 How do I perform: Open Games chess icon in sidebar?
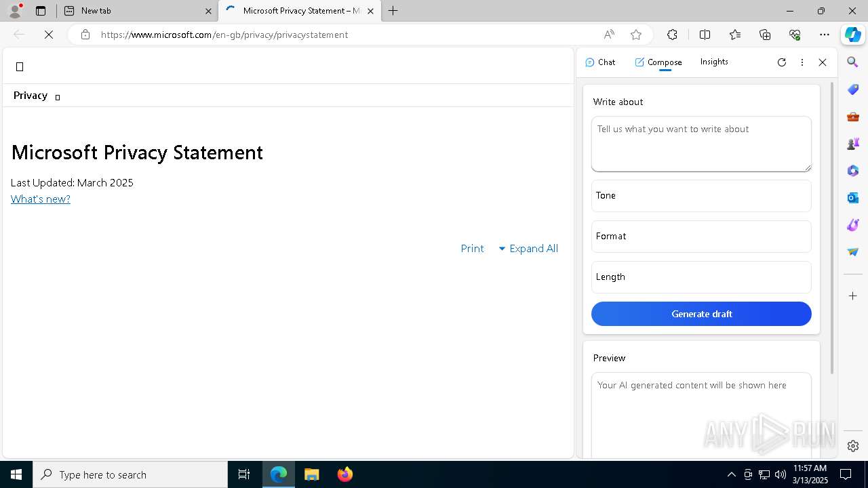click(x=853, y=144)
